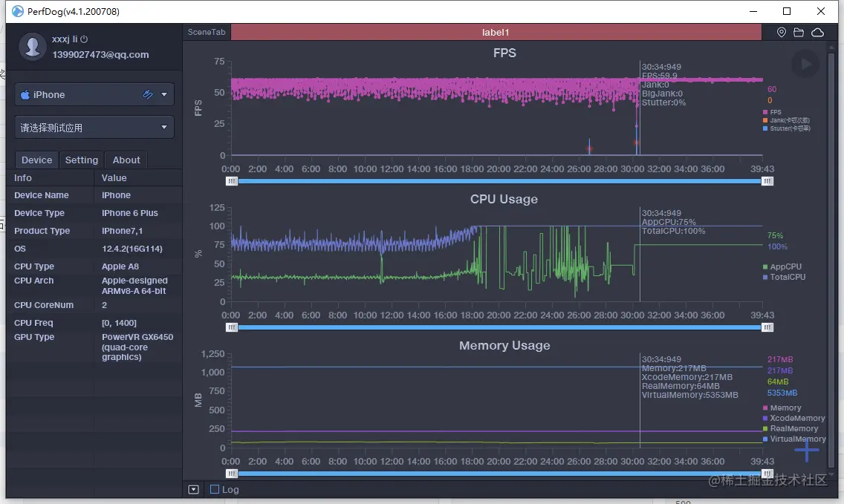Maximize the PerfDog window
This screenshot has width=844, height=504.
click(787, 11)
